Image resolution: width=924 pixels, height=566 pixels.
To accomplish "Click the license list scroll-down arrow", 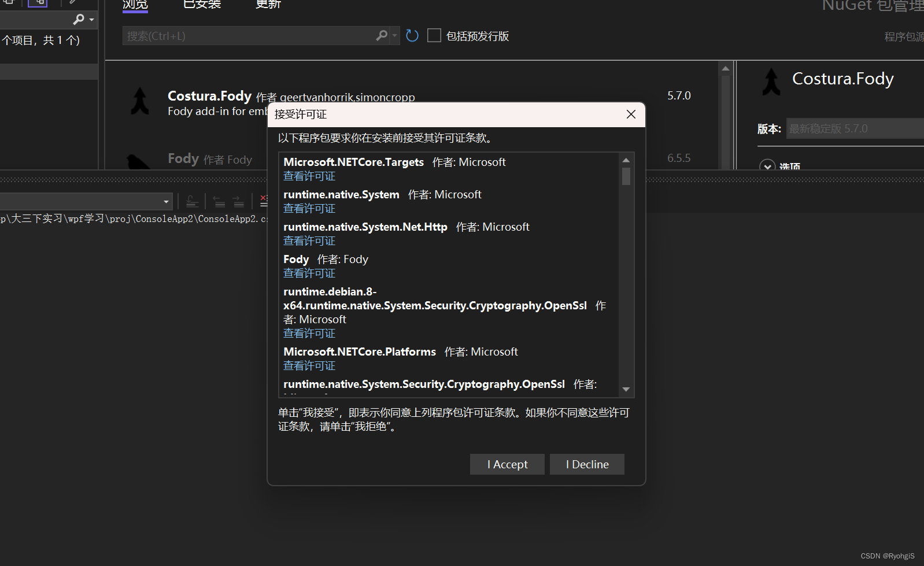I will tap(626, 390).
